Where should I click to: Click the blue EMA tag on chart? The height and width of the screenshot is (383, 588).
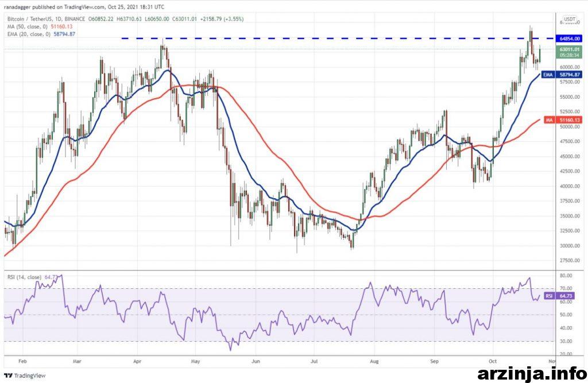coord(548,75)
